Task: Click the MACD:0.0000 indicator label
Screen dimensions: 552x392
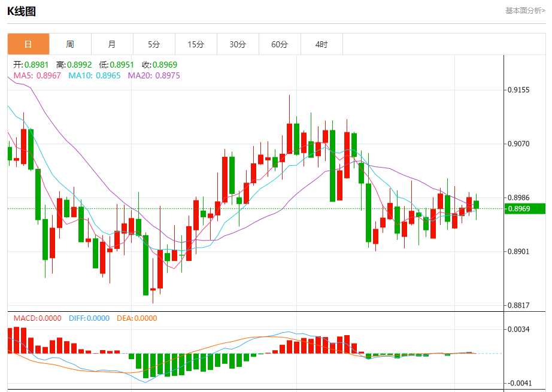Action: 37,318
